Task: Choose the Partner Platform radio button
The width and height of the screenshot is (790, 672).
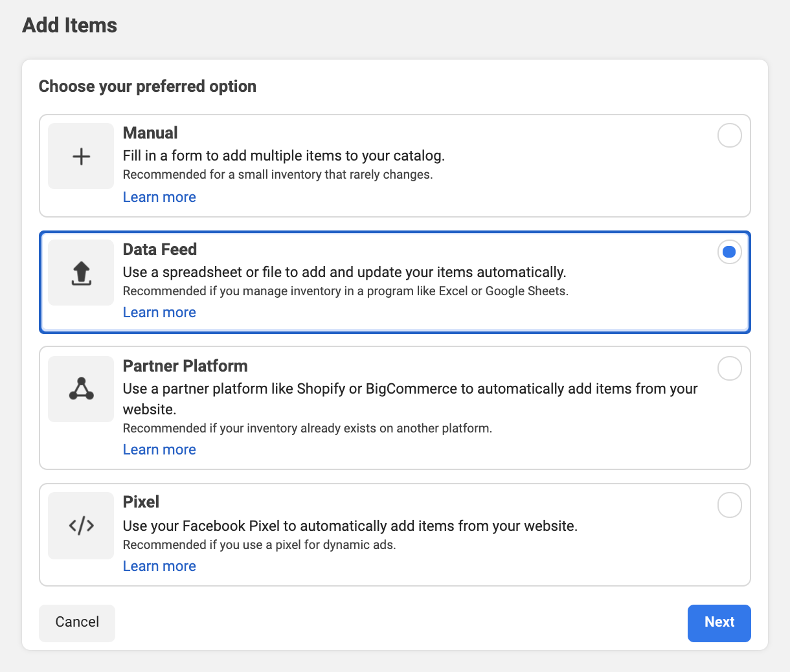Action: tap(729, 368)
